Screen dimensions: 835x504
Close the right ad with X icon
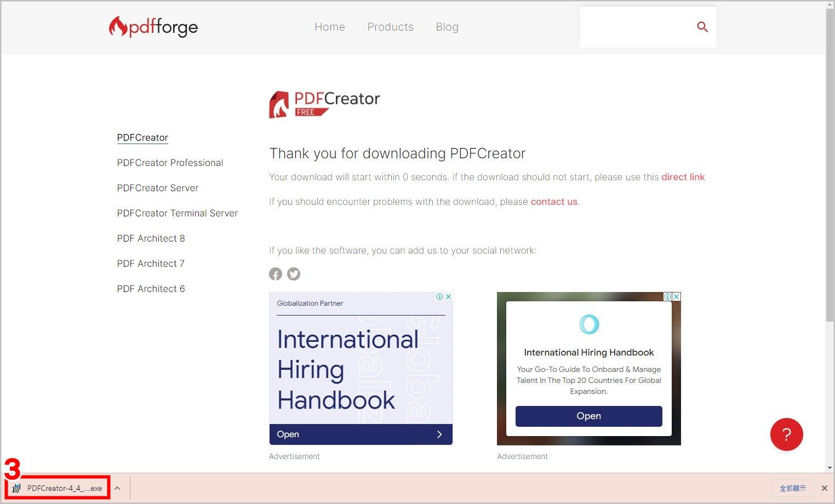(677, 296)
